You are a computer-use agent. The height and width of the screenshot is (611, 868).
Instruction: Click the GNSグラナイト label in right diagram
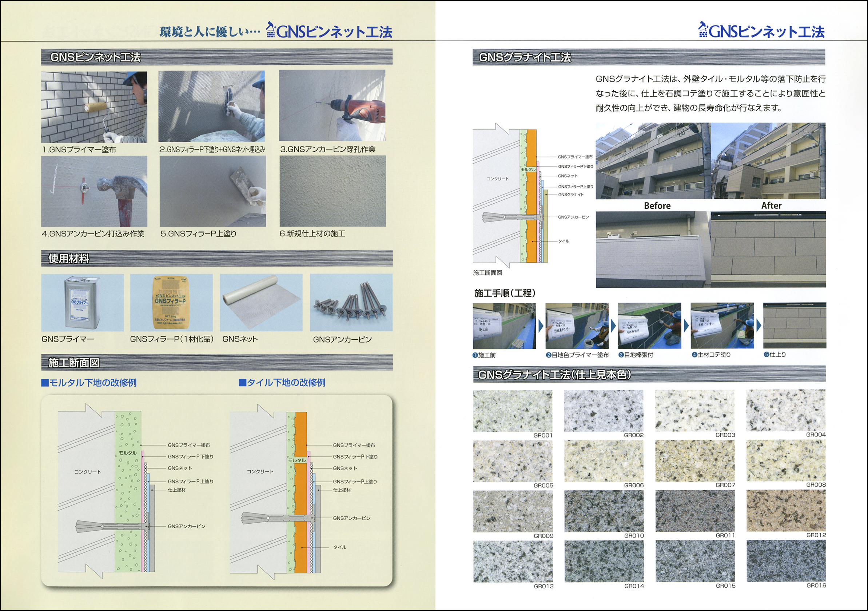click(x=571, y=195)
